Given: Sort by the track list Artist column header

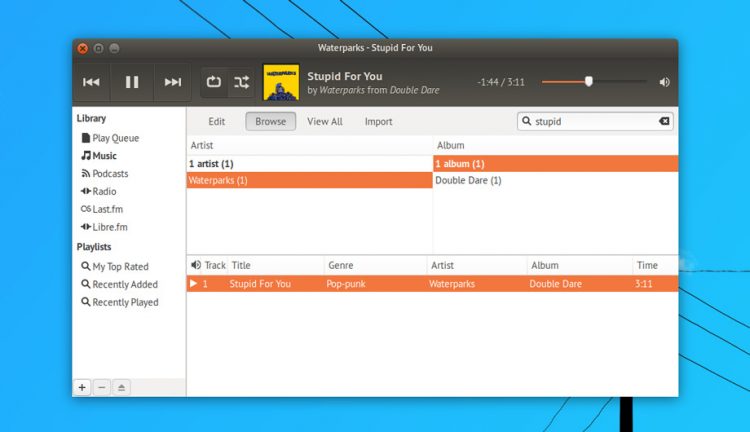Looking at the screenshot, I should coord(477,265).
